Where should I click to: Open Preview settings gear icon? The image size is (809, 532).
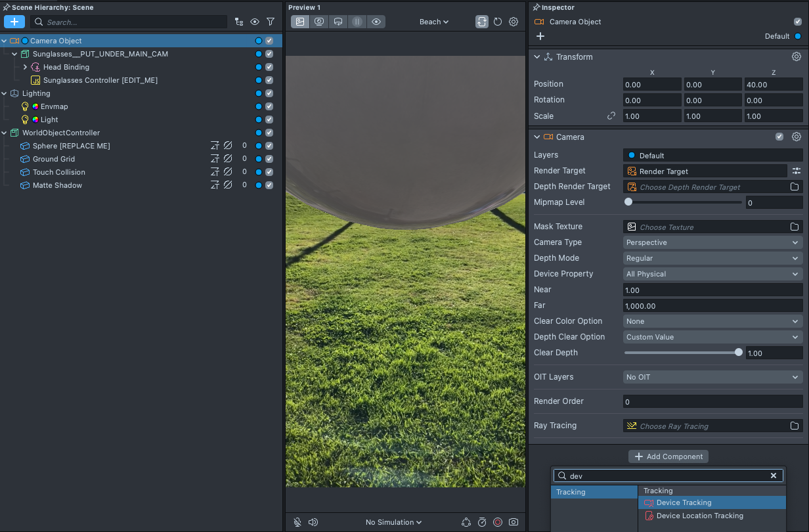[x=514, y=22]
